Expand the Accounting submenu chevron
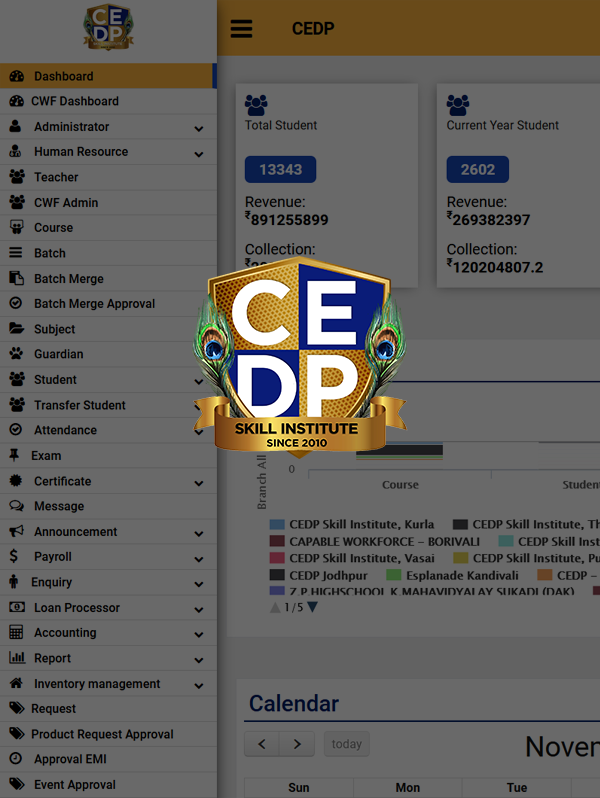Viewport: 600px width, 798px height. pyautogui.click(x=199, y=635)
